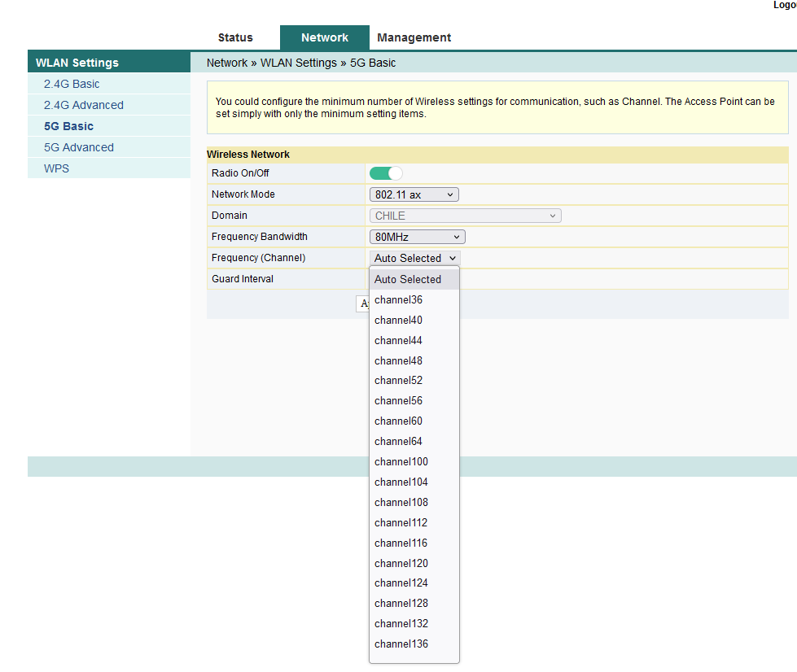The image size is (797, 672).
Task: Collapse the Frequency (Channel) dropdown
Action: 414,258
